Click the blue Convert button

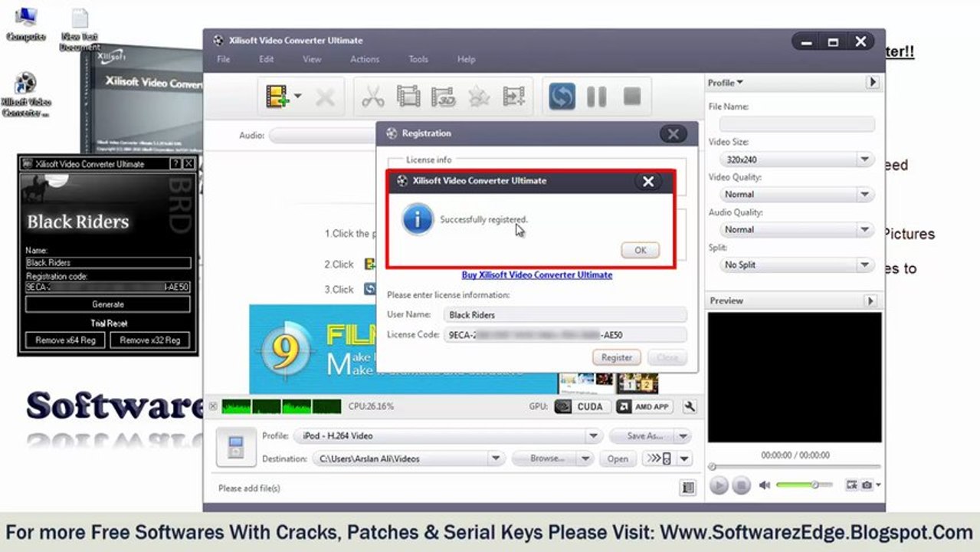coord(562,97)
